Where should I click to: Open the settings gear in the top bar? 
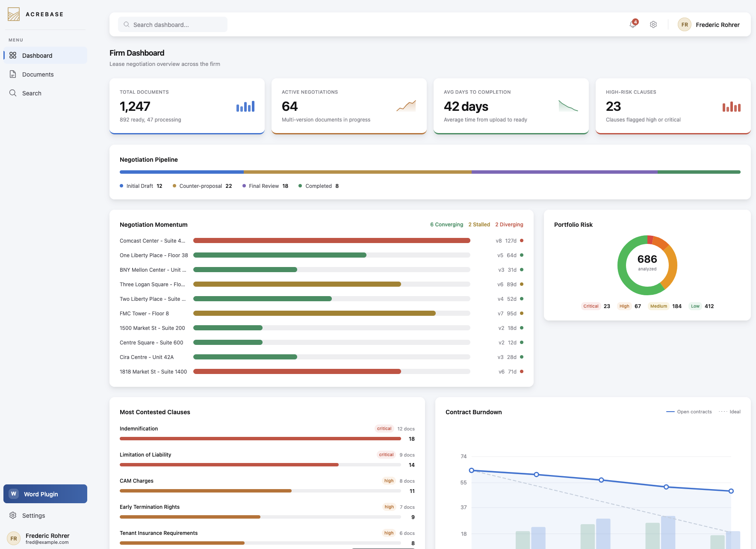[653, 24]
